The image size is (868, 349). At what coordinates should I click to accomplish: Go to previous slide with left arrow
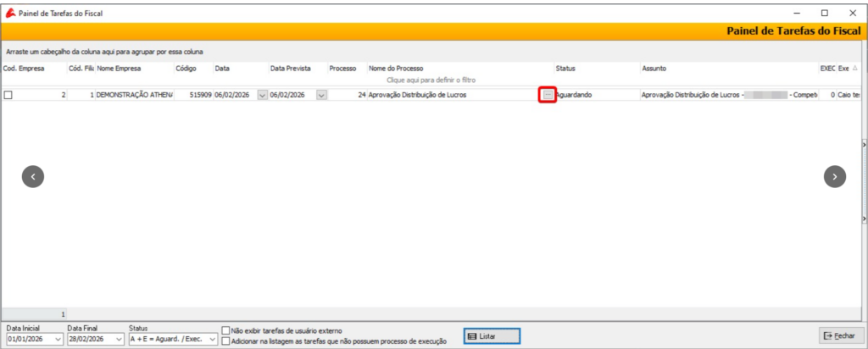coord(32,176)
